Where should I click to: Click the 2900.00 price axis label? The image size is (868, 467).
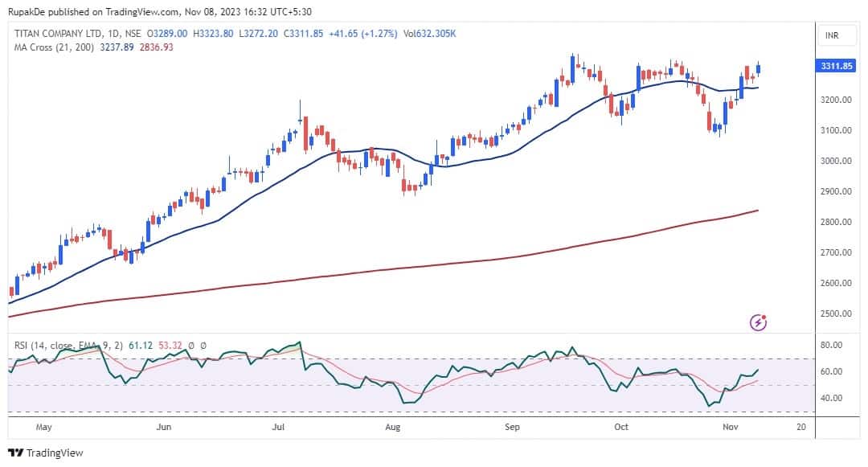(836, 191)
